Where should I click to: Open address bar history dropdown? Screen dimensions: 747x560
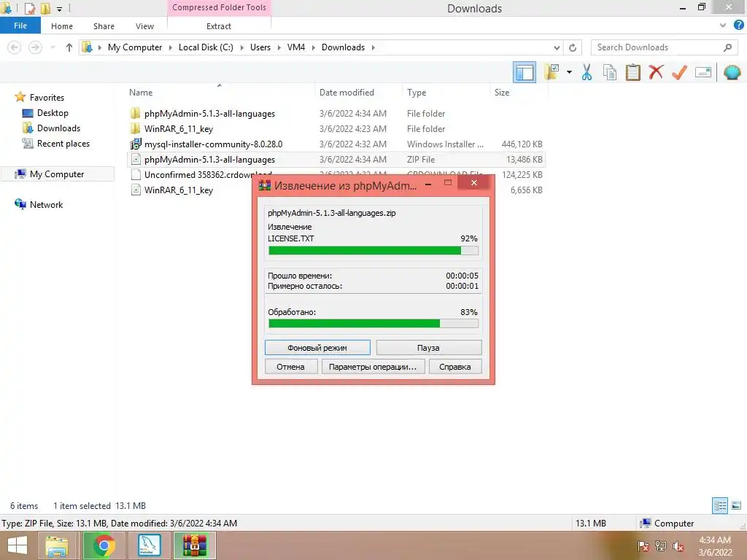pos(557,47)
